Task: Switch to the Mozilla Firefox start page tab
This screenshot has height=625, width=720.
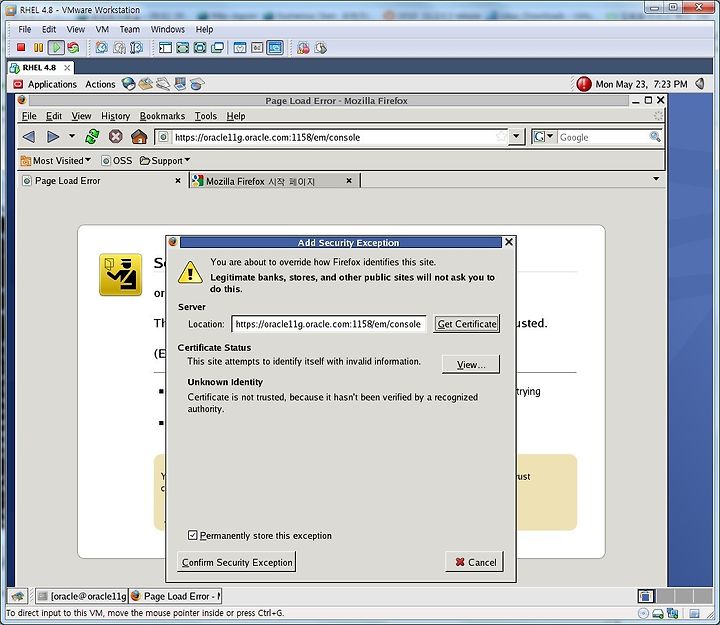Action: 275,181
